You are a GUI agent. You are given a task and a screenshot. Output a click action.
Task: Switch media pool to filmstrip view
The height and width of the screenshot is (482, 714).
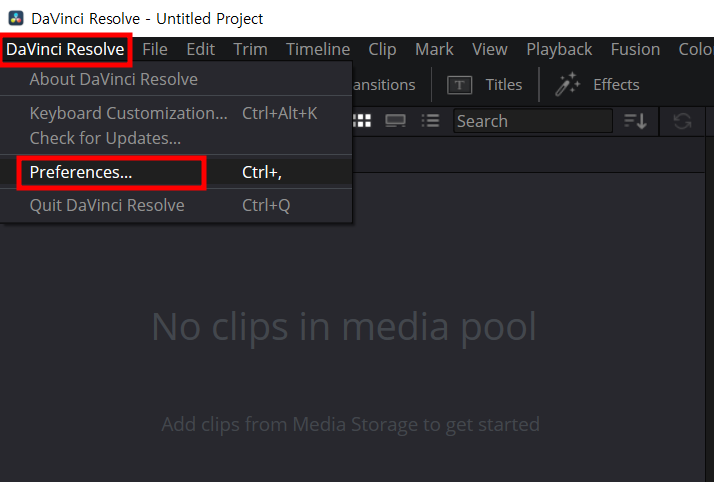point(395,121)
